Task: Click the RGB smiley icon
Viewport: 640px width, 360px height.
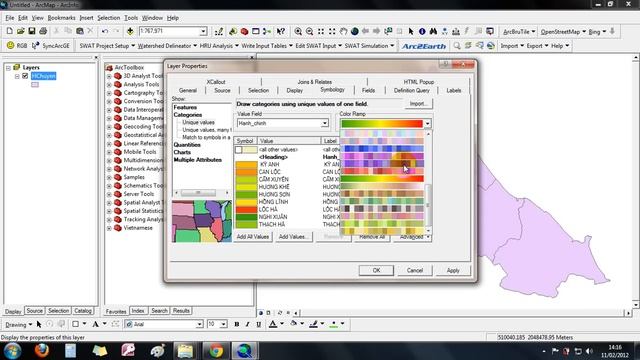Action: coord(10,46)
